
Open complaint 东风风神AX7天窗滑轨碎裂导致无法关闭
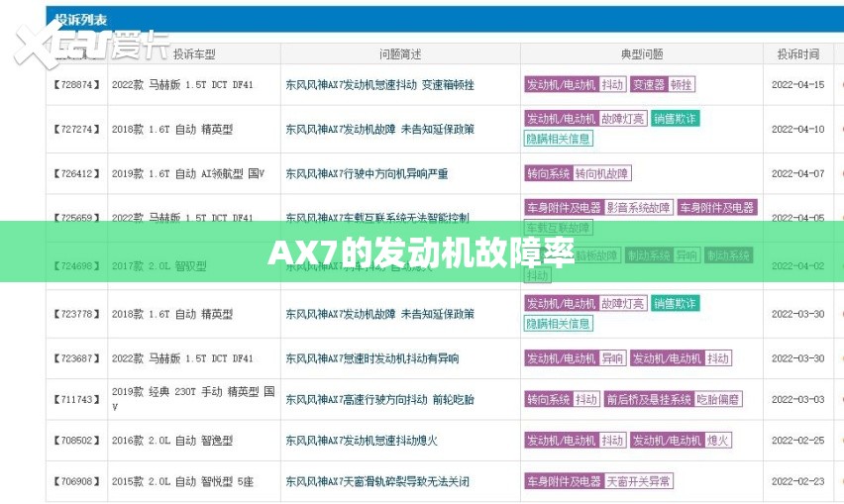click(376, 481)
